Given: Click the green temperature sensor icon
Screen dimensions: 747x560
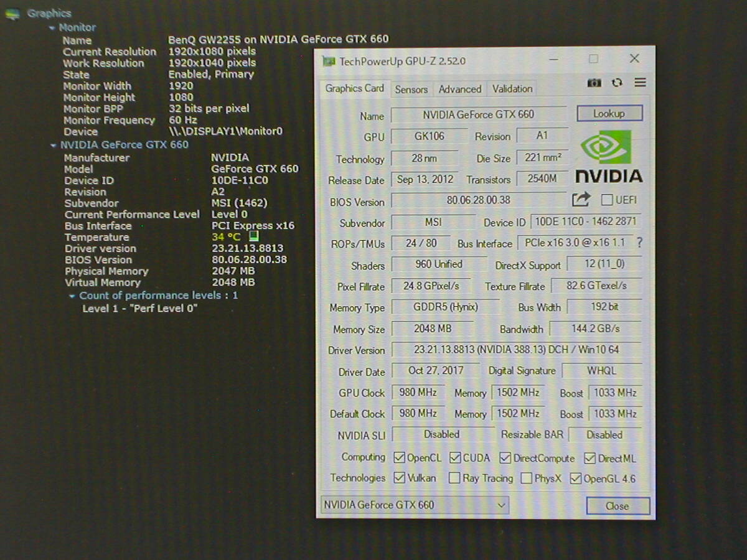Looking at the screenshot, I should (x=253, y=236).
